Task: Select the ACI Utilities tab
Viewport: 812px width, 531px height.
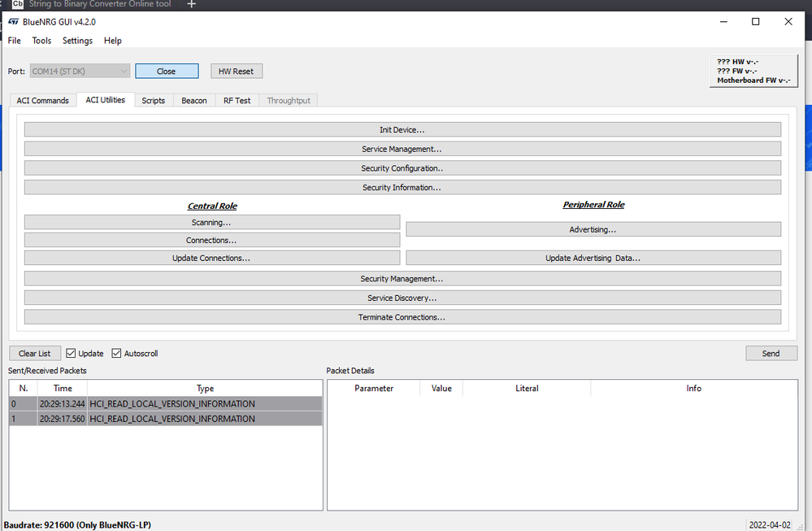Action: 105,100
